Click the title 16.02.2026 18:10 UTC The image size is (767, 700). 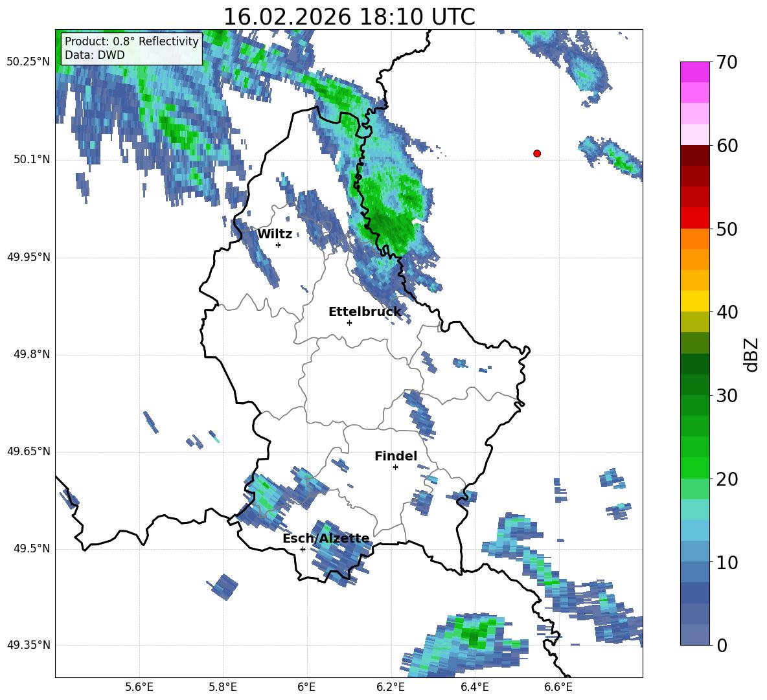349,17
